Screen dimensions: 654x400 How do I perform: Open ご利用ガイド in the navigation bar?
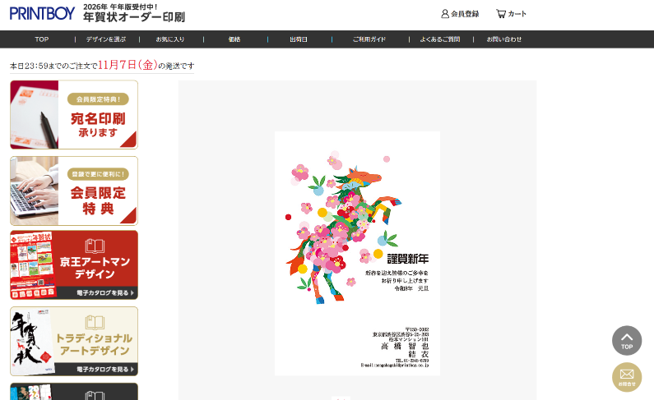tap(369, 39)
